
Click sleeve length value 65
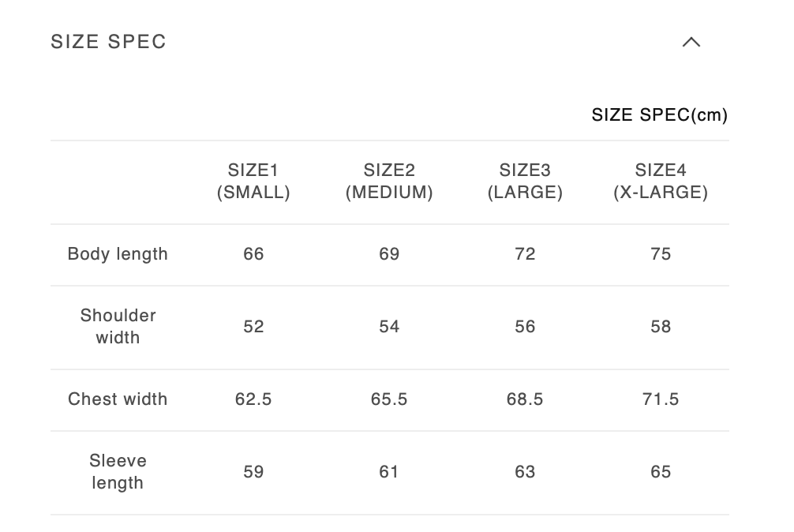tap(661, 472)
